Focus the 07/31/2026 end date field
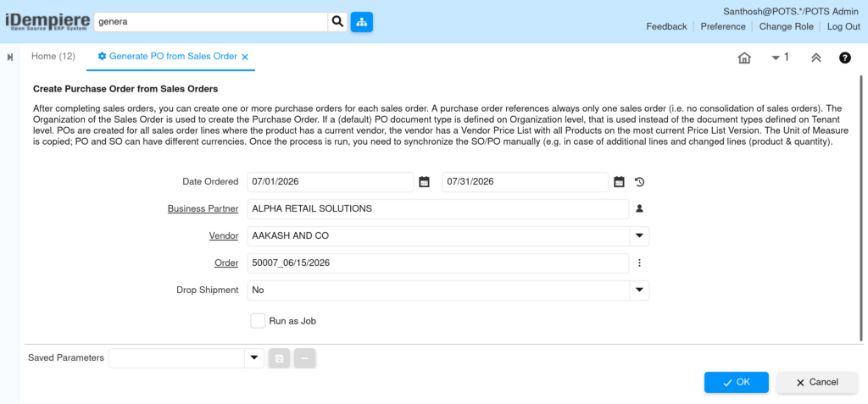The image size is (868, 404). [x=526, y=181]
